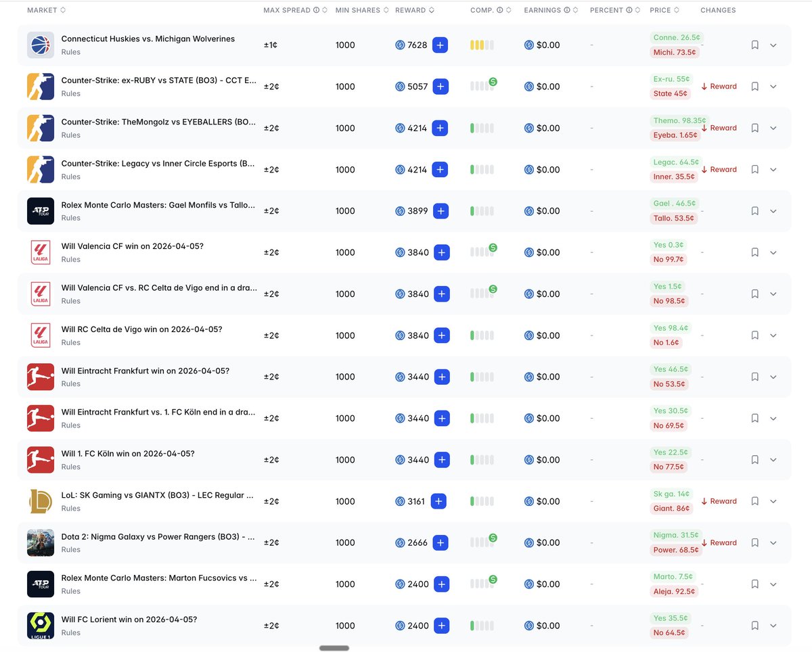The width and height of the screenshot is (812, 652).
Task: Click competition meter in RC Celta win row
Action: tap(482, 335)
